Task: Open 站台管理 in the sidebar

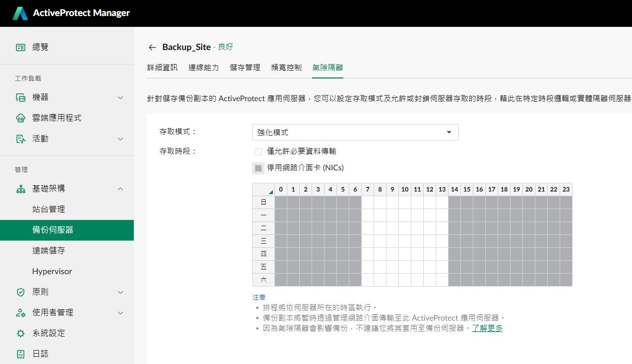Action: [49, 210]
